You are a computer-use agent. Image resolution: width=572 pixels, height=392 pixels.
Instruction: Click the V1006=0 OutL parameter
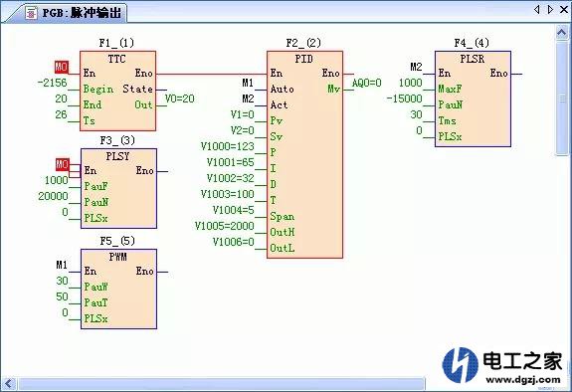(233, 242)
